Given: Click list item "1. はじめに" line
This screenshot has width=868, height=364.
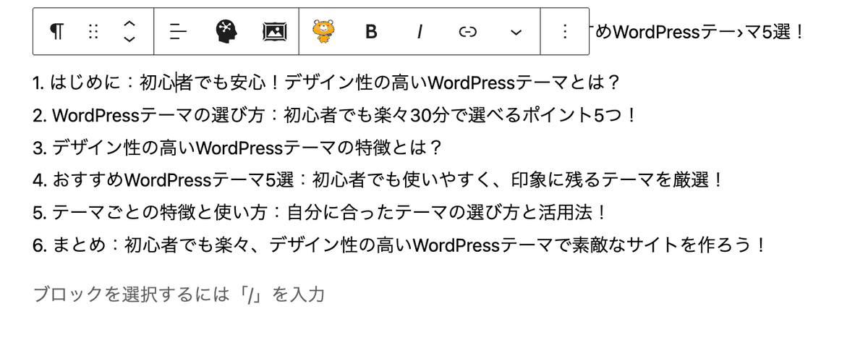Looking at the screenshot, I should click(327, 83).
